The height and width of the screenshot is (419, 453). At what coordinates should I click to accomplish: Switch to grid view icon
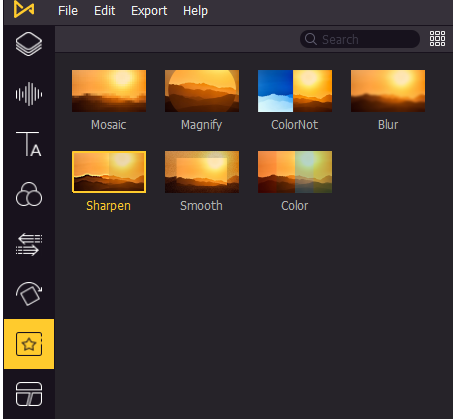point(437,39)
